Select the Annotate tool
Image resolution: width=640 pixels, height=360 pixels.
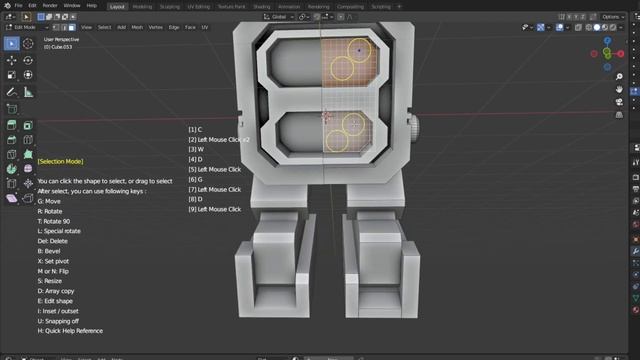[11, 92]
